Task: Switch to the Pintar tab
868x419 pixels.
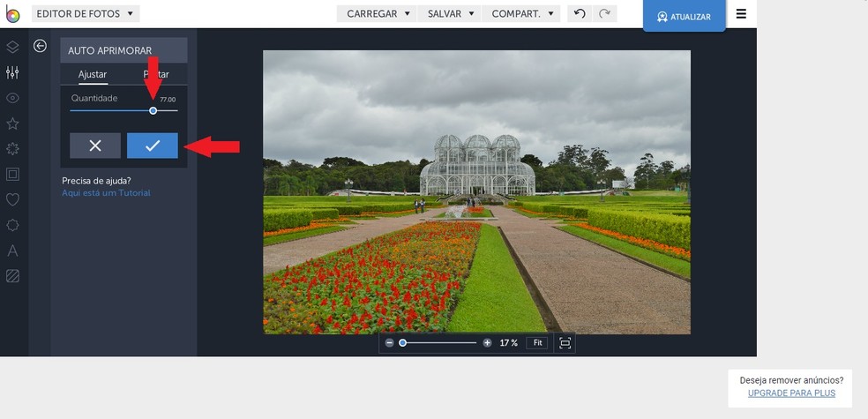Action: [156, 74]
